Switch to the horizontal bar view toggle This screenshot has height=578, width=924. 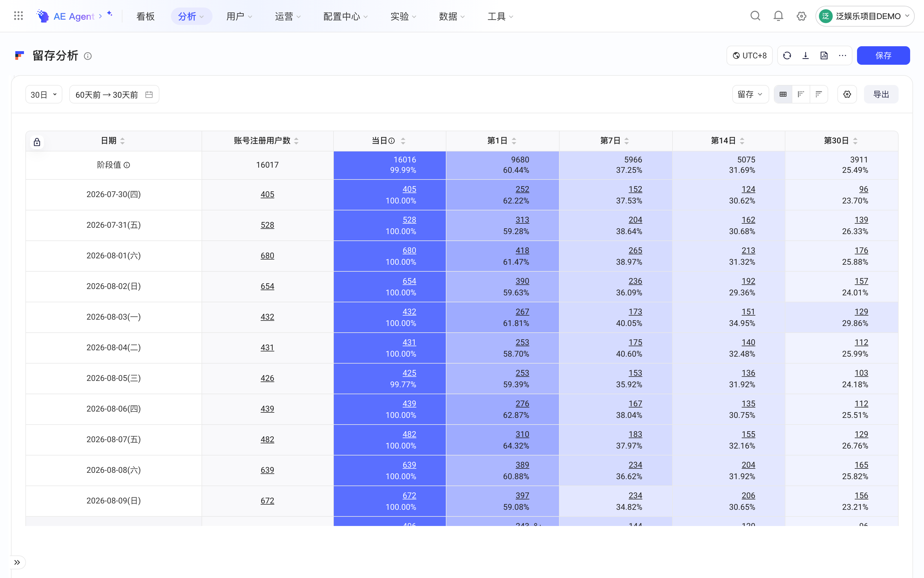[x=819, y=95]
